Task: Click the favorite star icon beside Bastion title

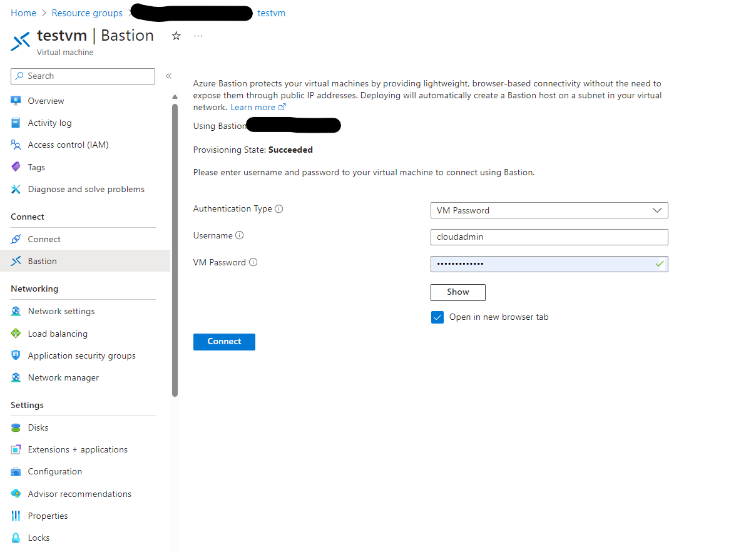Action: 176,36
